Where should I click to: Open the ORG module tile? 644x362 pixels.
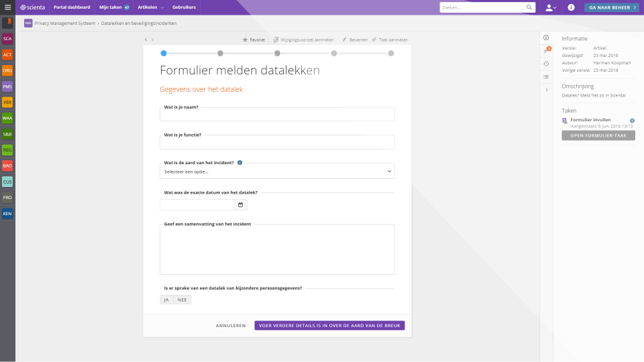tap(7, 70)
